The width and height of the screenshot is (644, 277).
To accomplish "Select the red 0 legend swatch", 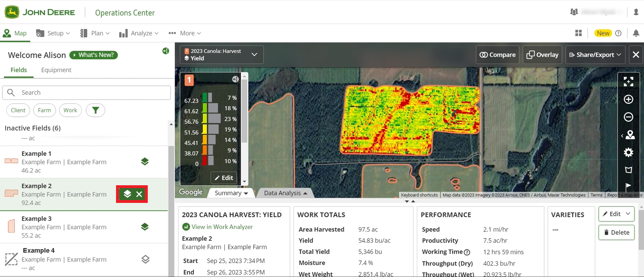I will pos(205,161).
